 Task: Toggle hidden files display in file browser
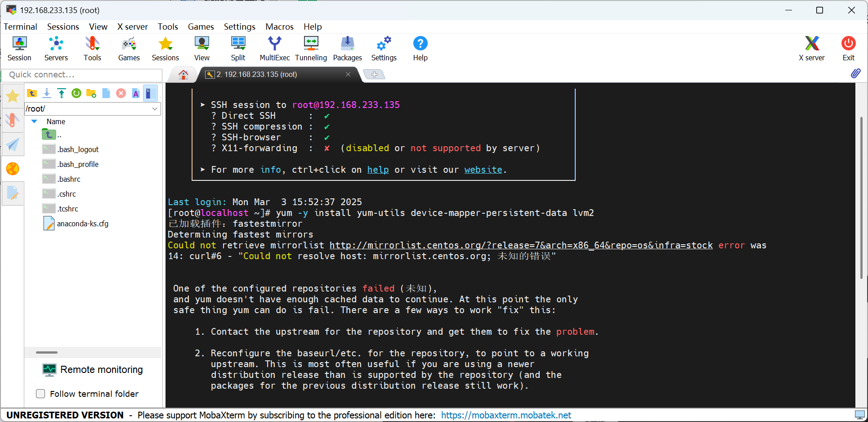click(x=151, y=93)
